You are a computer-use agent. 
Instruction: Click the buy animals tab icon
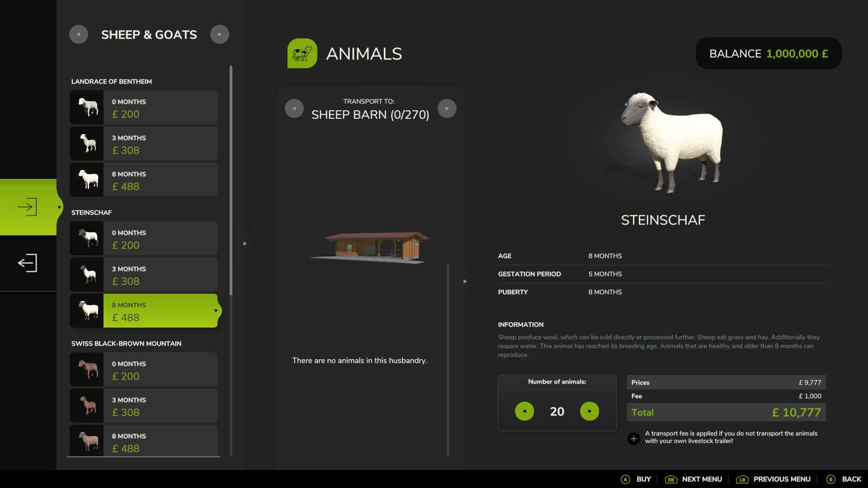(27, 207)
